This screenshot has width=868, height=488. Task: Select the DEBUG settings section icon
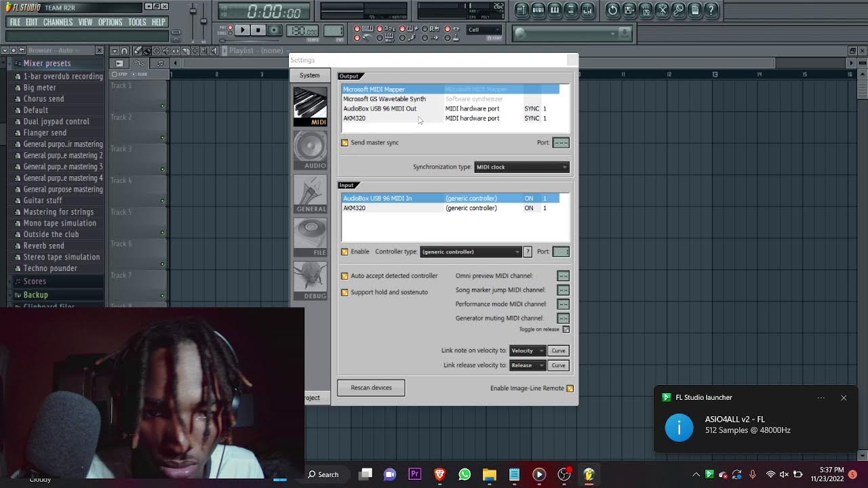pos(310,280)
